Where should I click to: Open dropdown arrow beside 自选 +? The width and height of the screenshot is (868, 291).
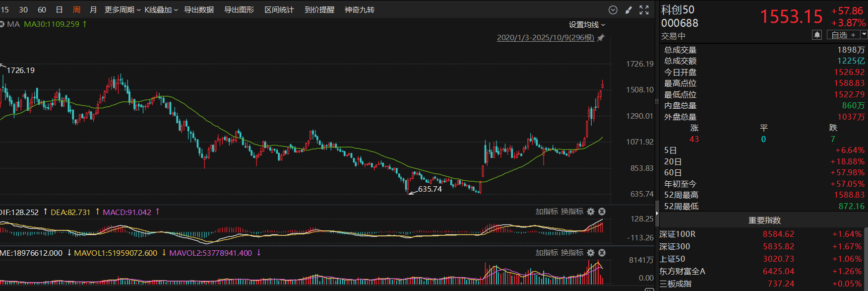point(864,35)
